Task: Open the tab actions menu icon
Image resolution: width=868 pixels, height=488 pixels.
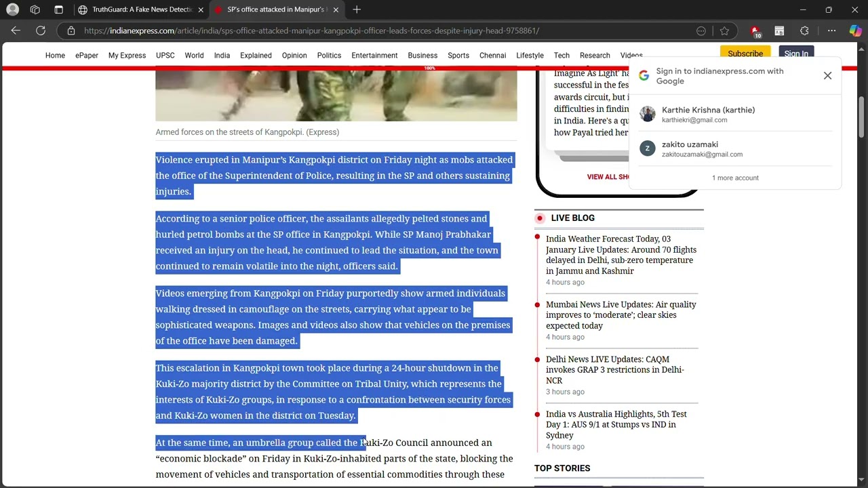Action: point(58,9)
